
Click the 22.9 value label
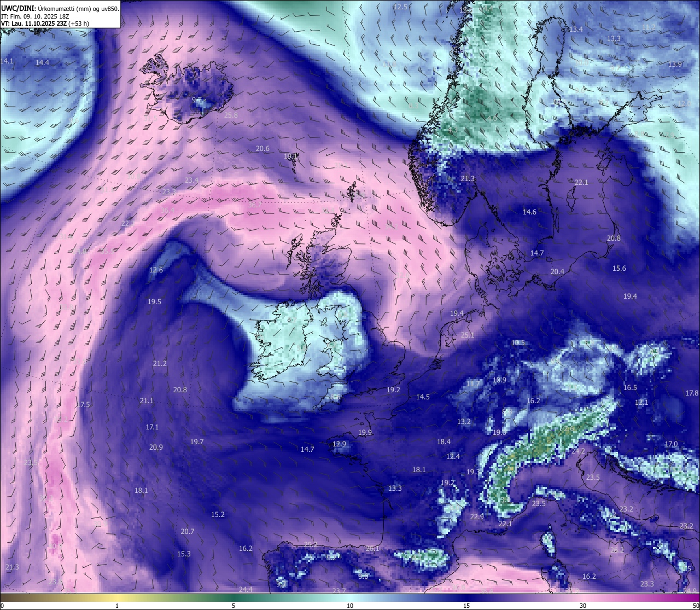[477, 517]
